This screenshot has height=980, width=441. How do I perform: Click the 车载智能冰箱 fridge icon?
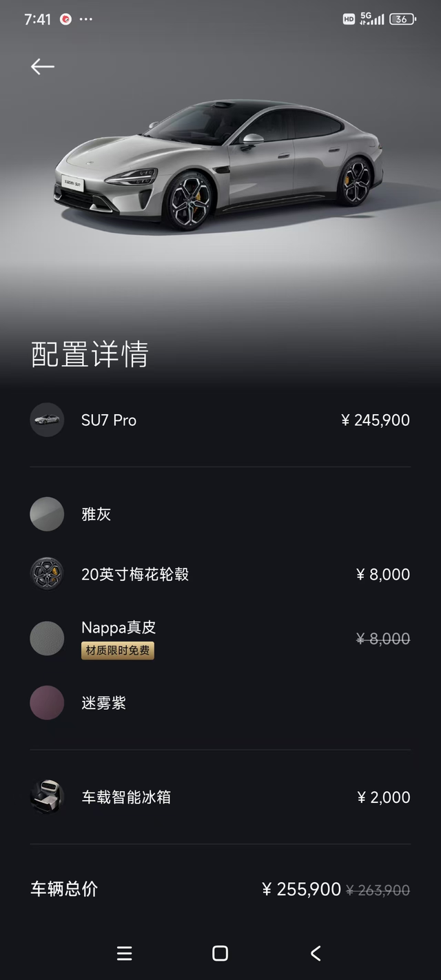[x=46, y=797]
